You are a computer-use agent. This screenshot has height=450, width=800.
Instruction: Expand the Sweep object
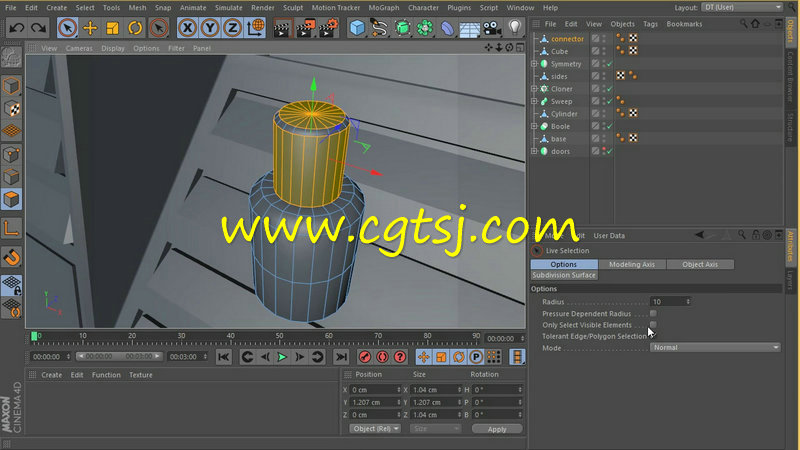click(534, 101)
